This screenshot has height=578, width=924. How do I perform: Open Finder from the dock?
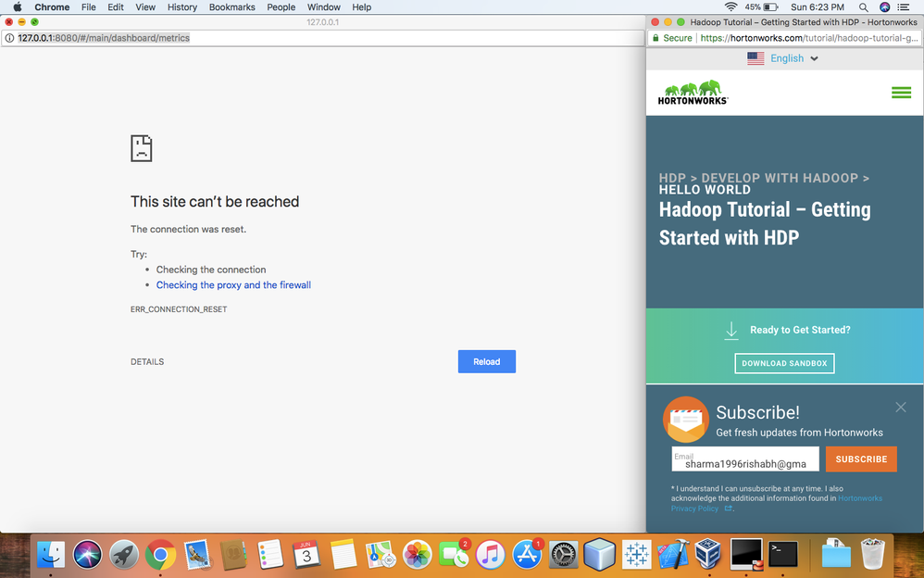(x=51, y=555)
